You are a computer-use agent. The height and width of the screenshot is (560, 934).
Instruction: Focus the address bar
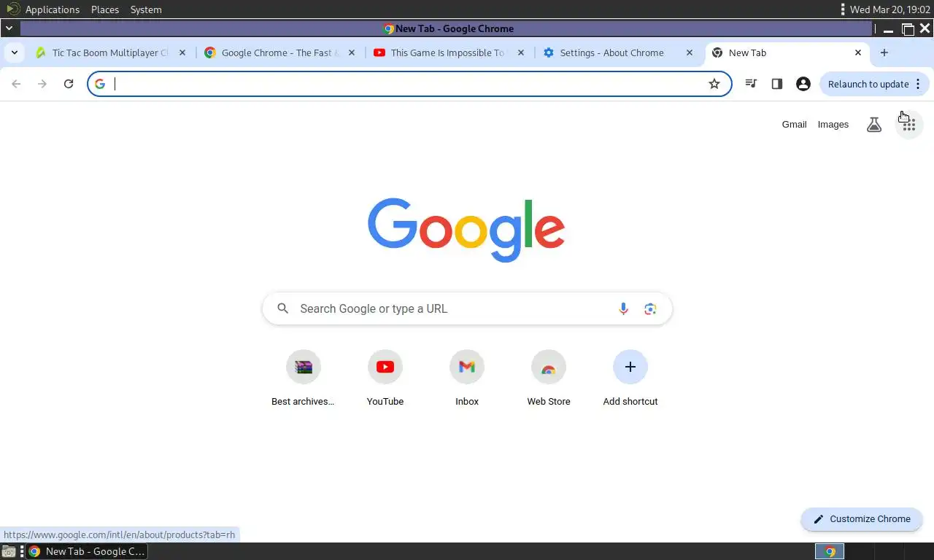coord(409,84)
